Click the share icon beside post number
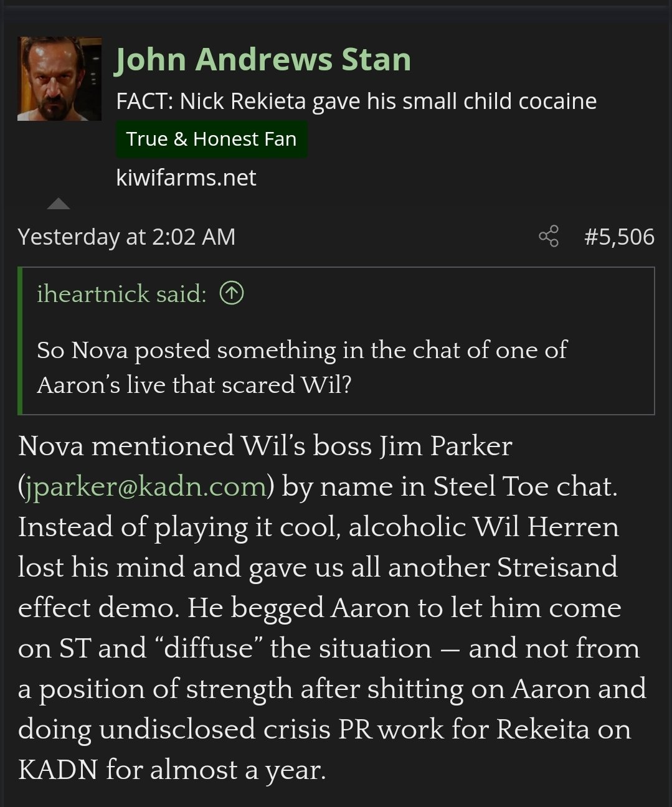The image size is (672, 807). coord(548,237)
